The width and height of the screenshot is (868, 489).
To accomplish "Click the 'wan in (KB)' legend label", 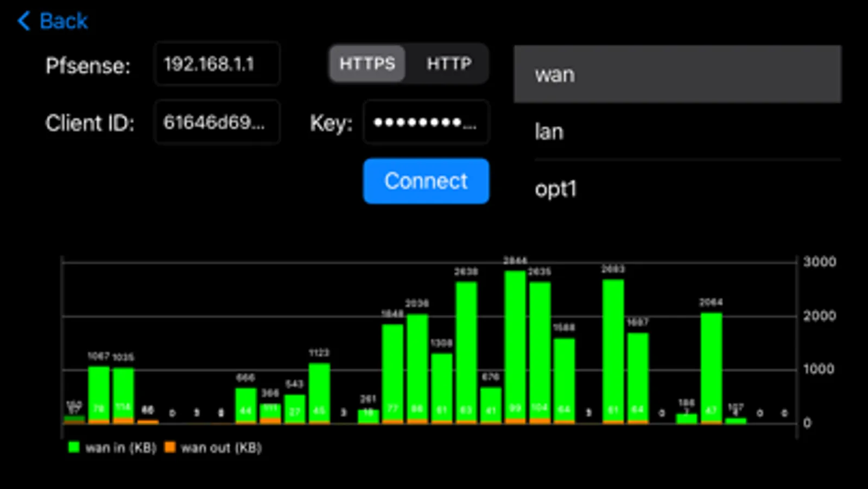I will (121, 448).
